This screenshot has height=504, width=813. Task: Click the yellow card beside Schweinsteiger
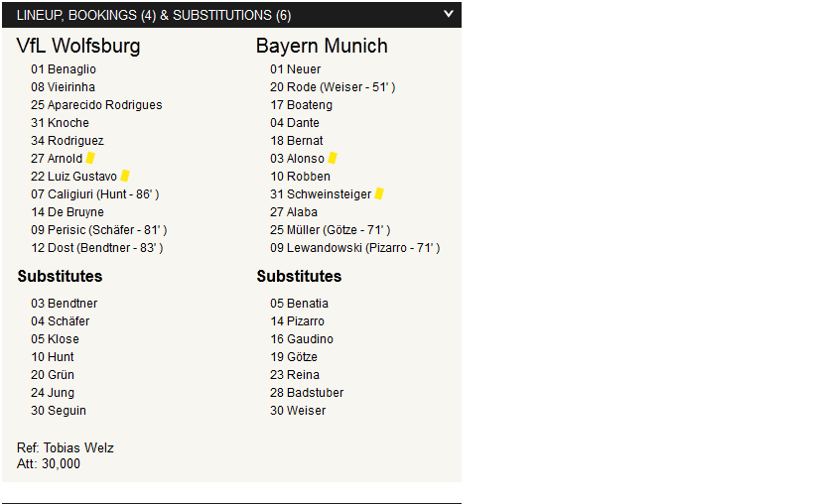pyautogui.click(x=379, y=193)
